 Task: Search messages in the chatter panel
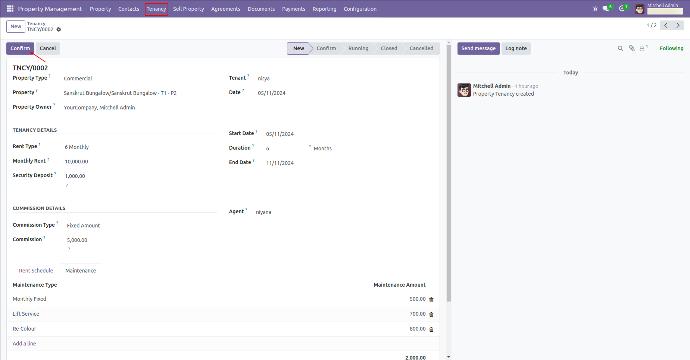pos(620,48)
